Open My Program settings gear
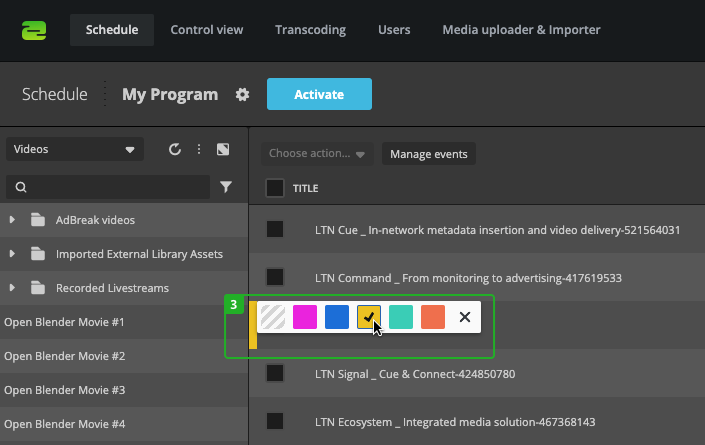Image resolution: width=705 pixels, height=445 pixels. (242, 95)
